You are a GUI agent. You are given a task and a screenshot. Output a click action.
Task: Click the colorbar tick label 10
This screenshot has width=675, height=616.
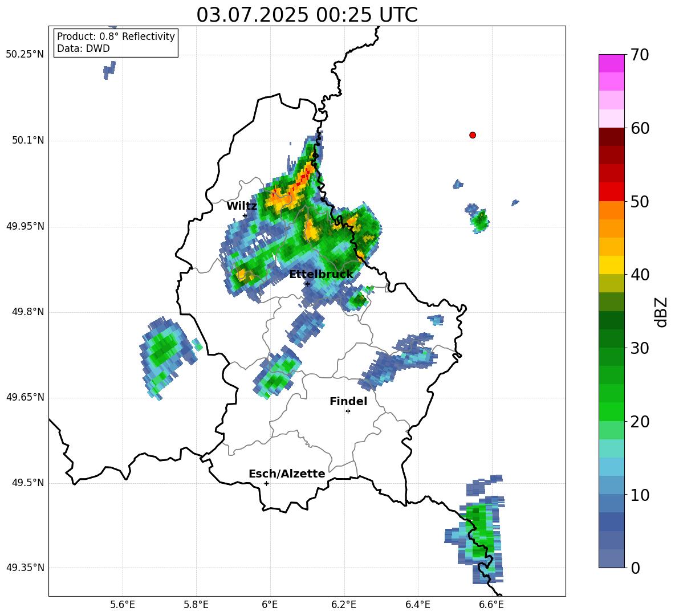point(640,495)
